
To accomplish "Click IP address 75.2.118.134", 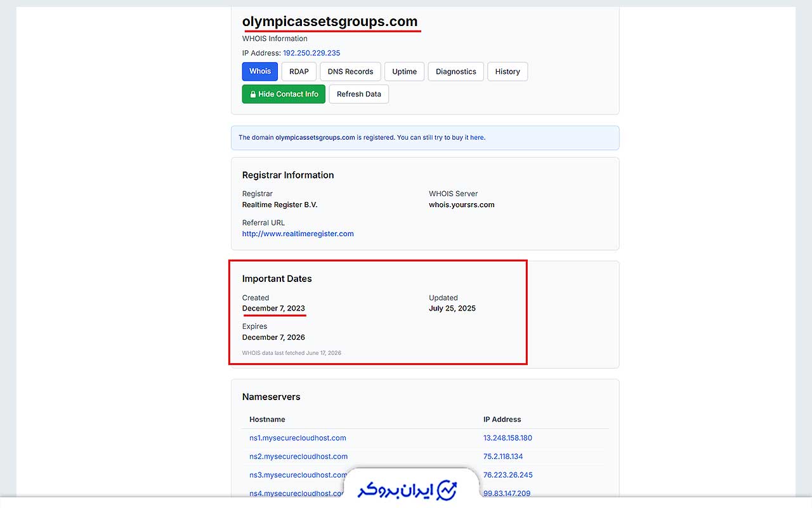I will point(503,457).
